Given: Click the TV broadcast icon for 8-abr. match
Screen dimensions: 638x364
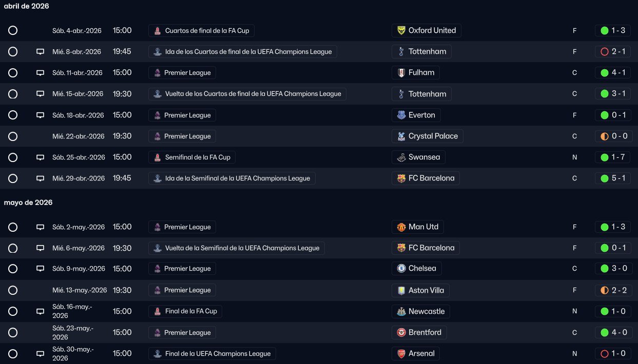Looking at the screenshot, I should point(40,52).
